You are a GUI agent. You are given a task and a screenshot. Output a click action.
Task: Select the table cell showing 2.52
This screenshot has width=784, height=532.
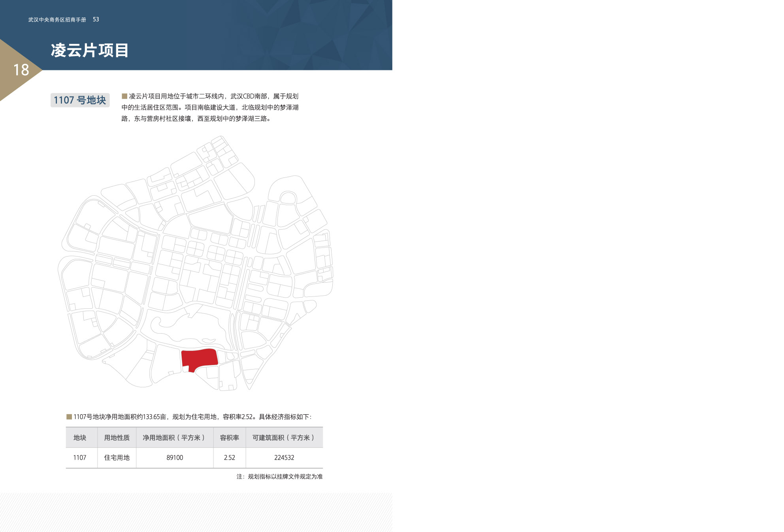tap(230, 458)
